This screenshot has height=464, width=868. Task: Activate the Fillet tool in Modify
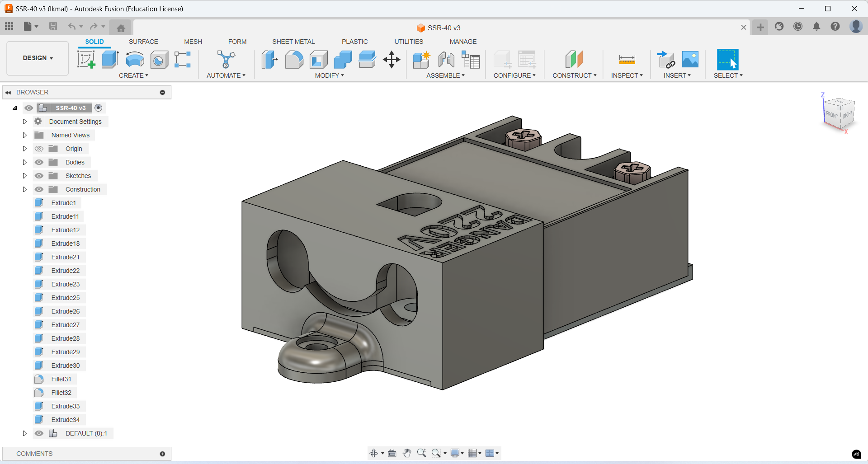pos(294,59)
